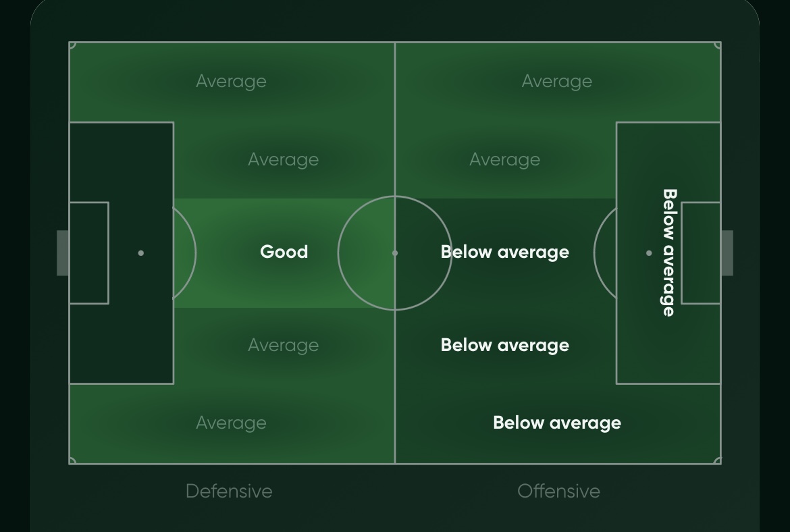Click the "Defensive" half label below the pitch
The image size is (790, 532).
pos(229,491)
